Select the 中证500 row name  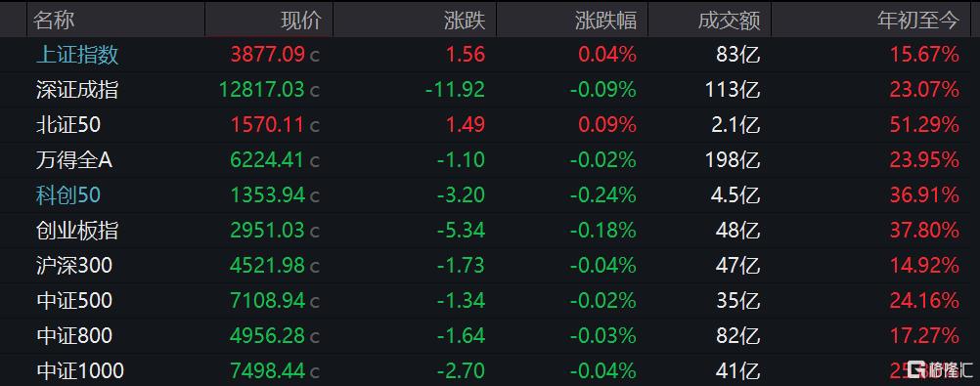click(73, 300)
